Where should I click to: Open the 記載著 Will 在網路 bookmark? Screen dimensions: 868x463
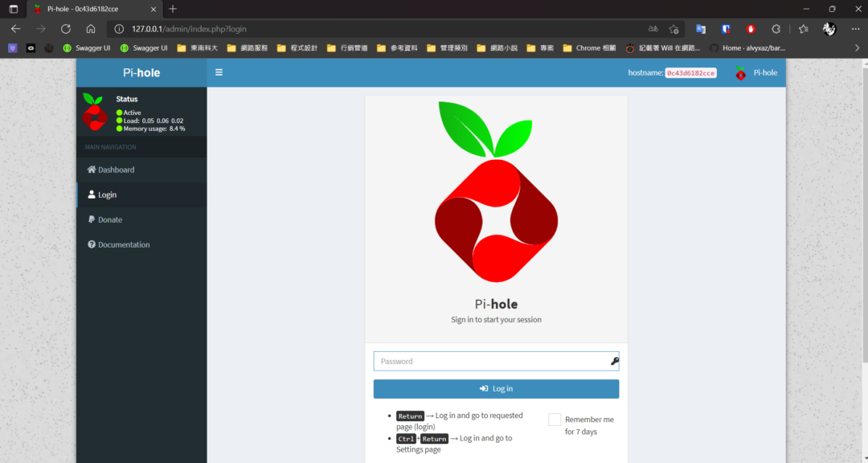pos(663,48)
